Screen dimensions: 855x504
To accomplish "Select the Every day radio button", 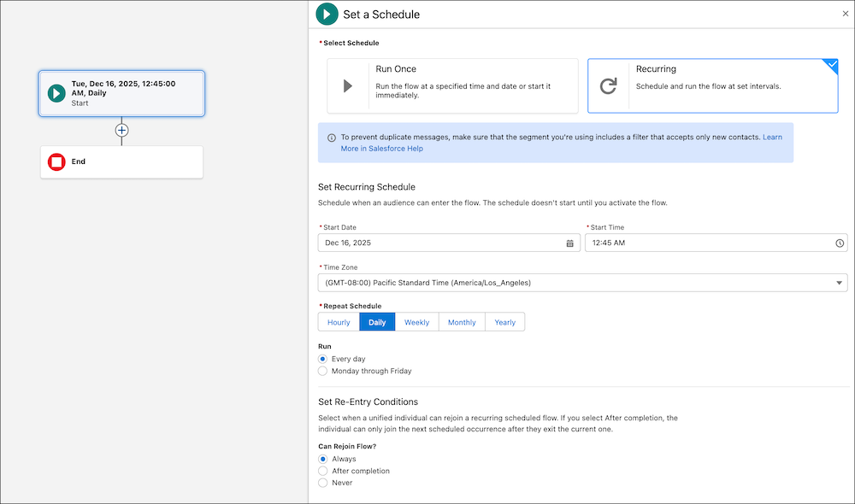I will [323, 359].
